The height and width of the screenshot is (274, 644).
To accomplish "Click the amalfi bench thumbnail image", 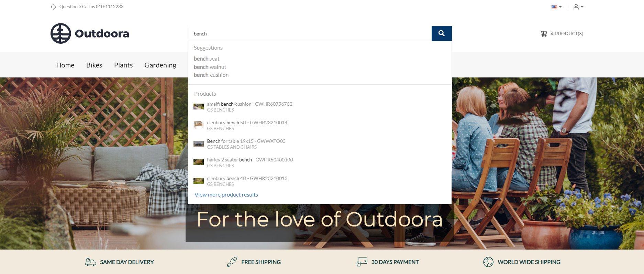I will 199,107.
